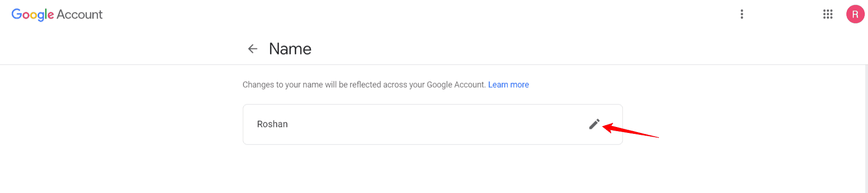This screenshot has width=868, height=193.
Task: Click the colorful Google logo
Action: click(x=32, y=14)
